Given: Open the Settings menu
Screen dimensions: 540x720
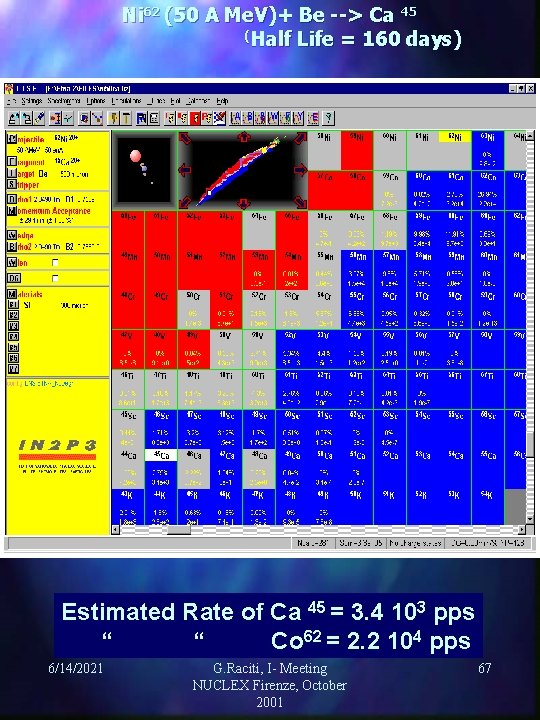Looking at the screenshot, I should [31, 101].
